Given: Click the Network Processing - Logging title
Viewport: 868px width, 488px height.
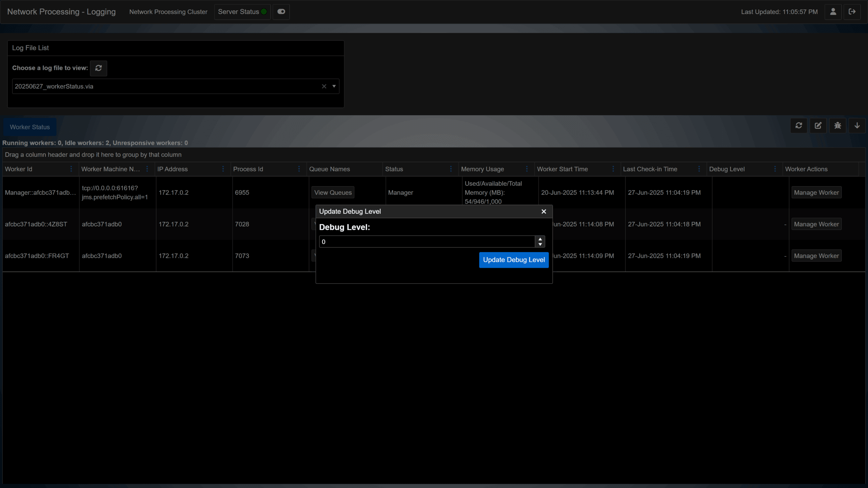Looking at the screenshot, I should (x=61, y=12).
